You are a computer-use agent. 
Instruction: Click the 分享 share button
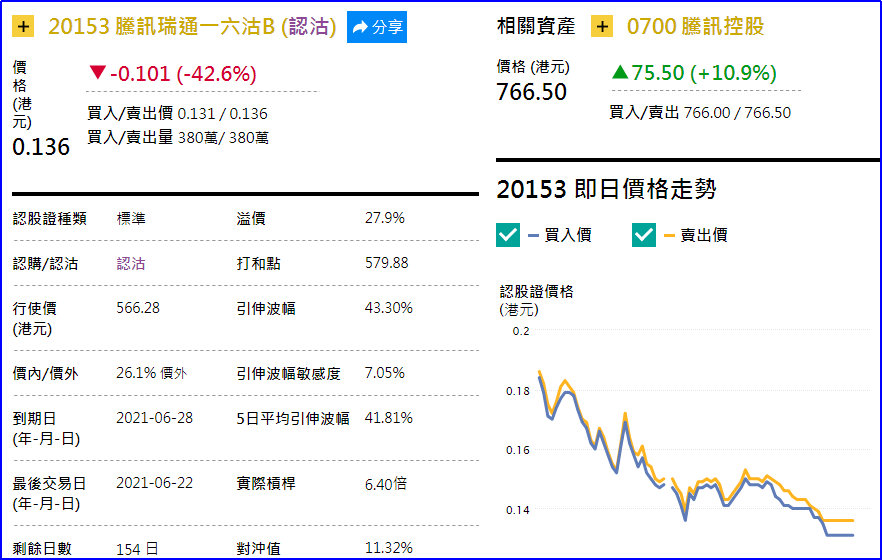377,27
